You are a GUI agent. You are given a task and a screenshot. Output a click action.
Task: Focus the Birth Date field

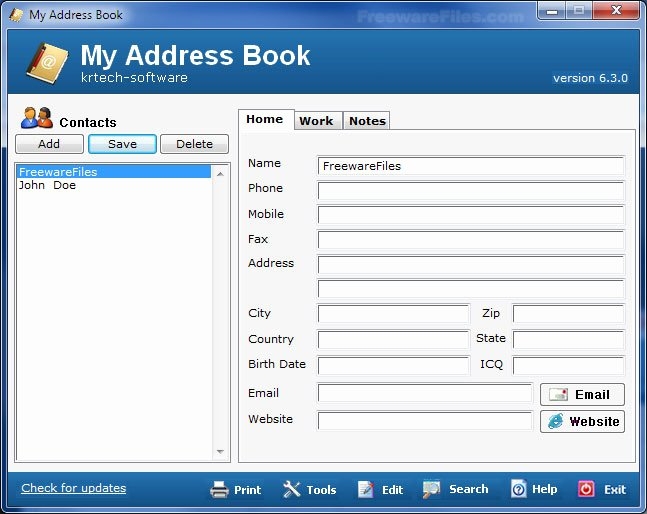(x=393, y=365)
